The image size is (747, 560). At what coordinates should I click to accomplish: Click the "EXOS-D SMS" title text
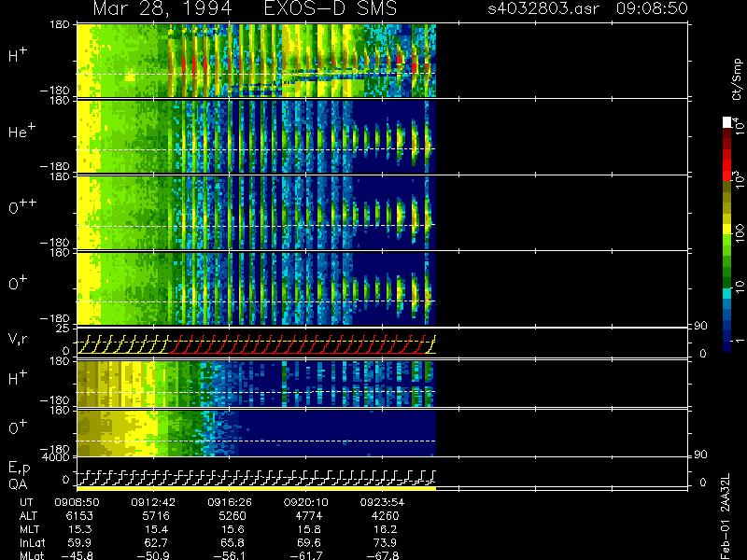point(330,8)
